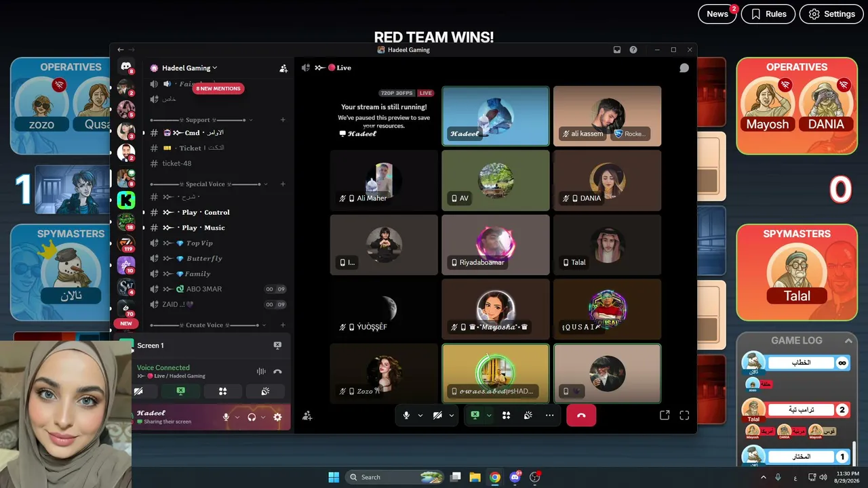This screenshot has height=488, width=868.
Task: Select the DANIA video tile in Discord
Action: 607,180
